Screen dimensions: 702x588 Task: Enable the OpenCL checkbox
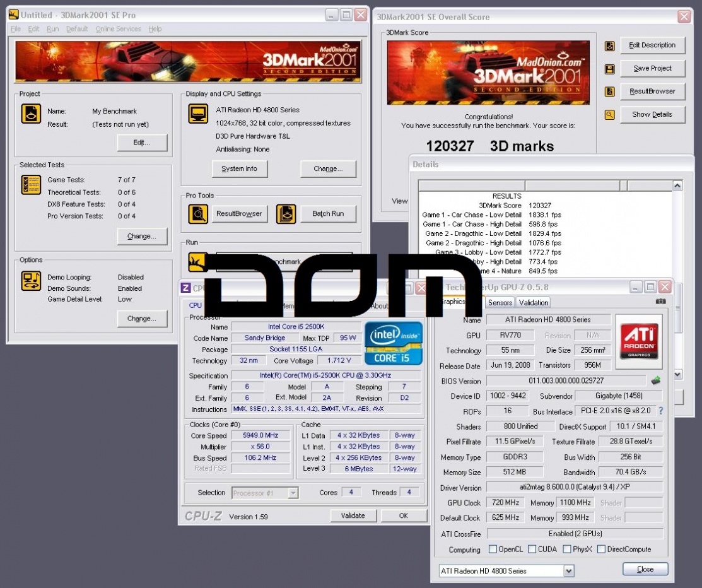493,550
